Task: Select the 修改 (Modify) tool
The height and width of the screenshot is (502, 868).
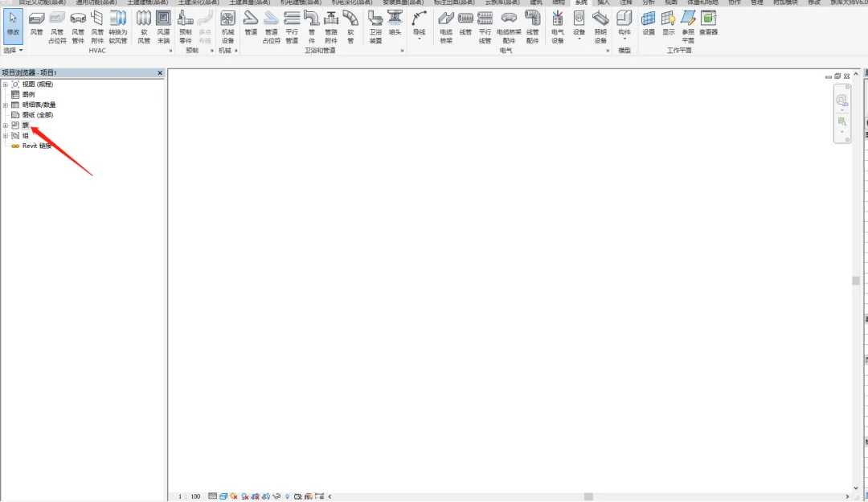Action: (13, 25)
